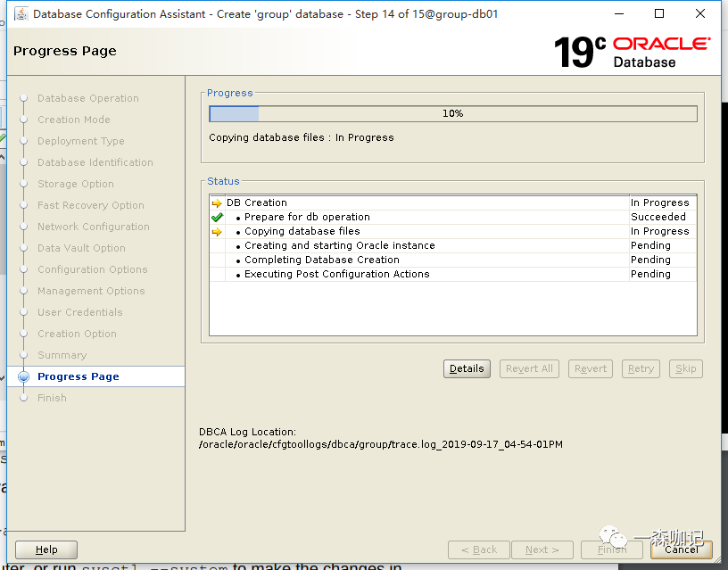Select the Creating and starting Oracle instance row
728x570 pixels.
pyautogui.click(x=339, y=245)
